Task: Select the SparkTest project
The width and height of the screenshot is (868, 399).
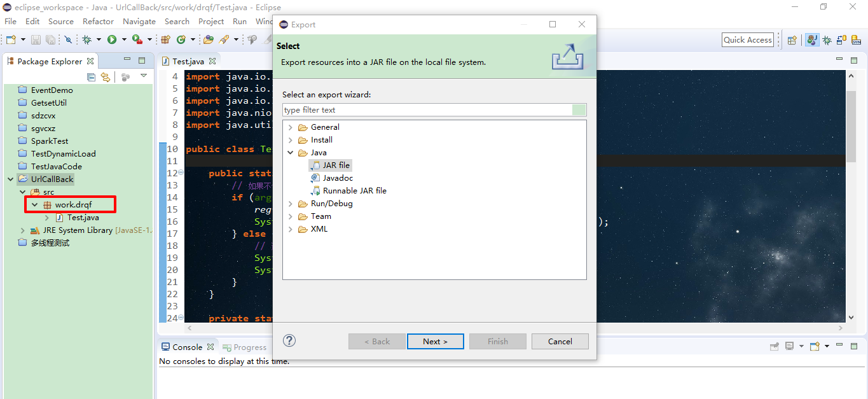Action: [x=43, y=141]
